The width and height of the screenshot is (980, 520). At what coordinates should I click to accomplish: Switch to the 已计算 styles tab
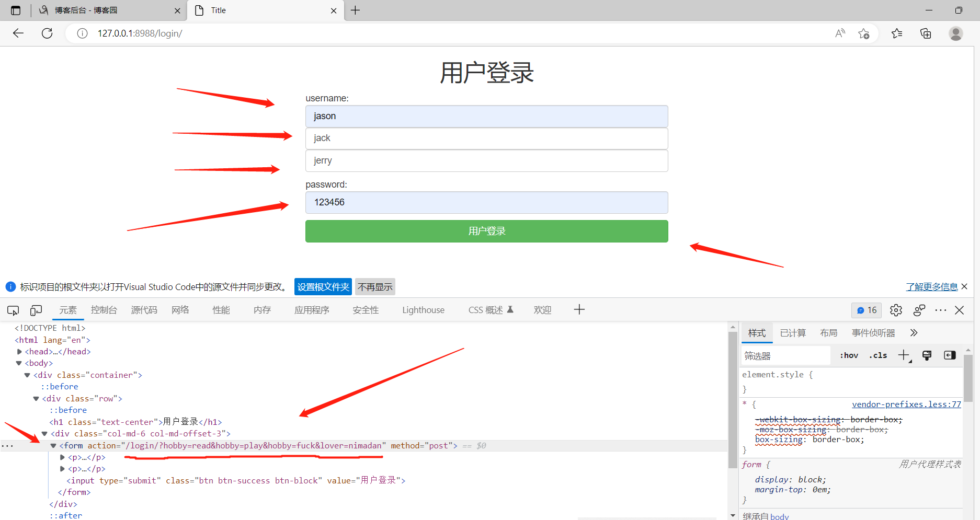[x=793, y=333]
